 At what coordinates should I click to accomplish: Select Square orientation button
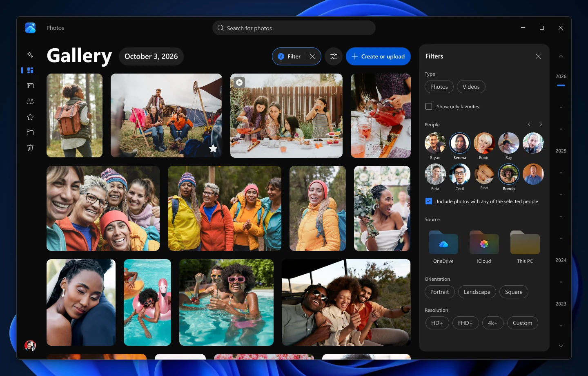tap(514, 292)
